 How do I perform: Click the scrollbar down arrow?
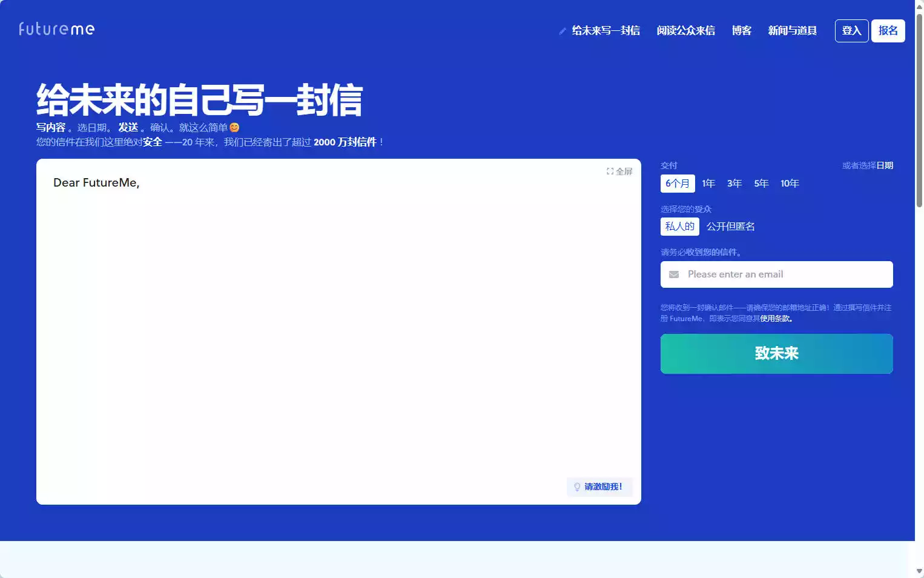point(919,571)
